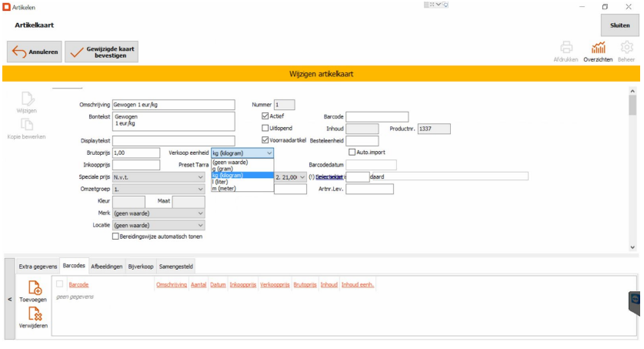Enable the Uitlopend checkbox
Image resolution: width=644 pixels, height=349 pixels.
tap(265, 128)
